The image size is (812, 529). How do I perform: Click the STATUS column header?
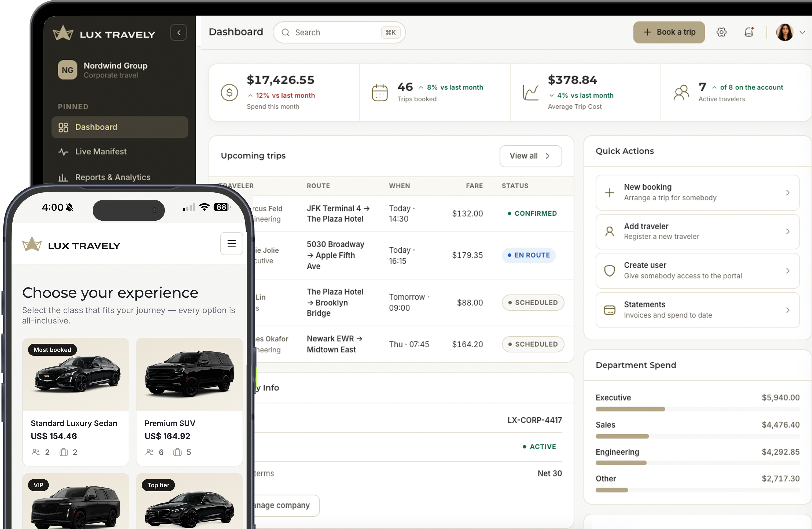[x=515, y=186]
